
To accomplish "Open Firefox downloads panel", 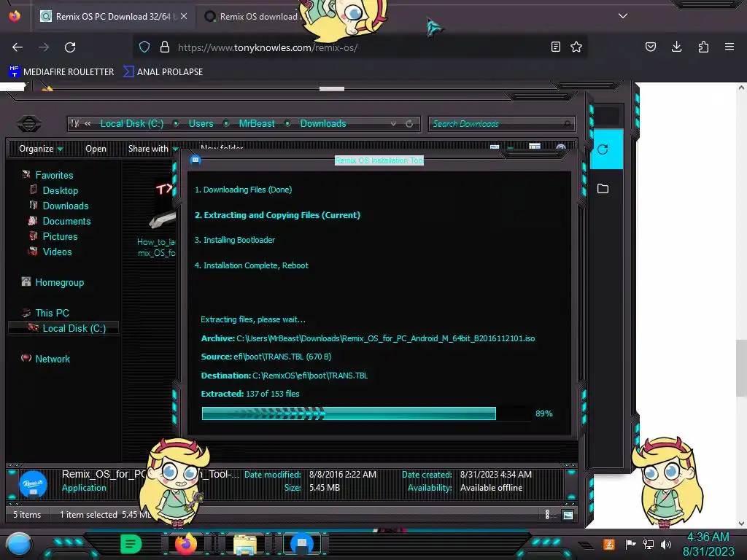I will click(676, 47).
